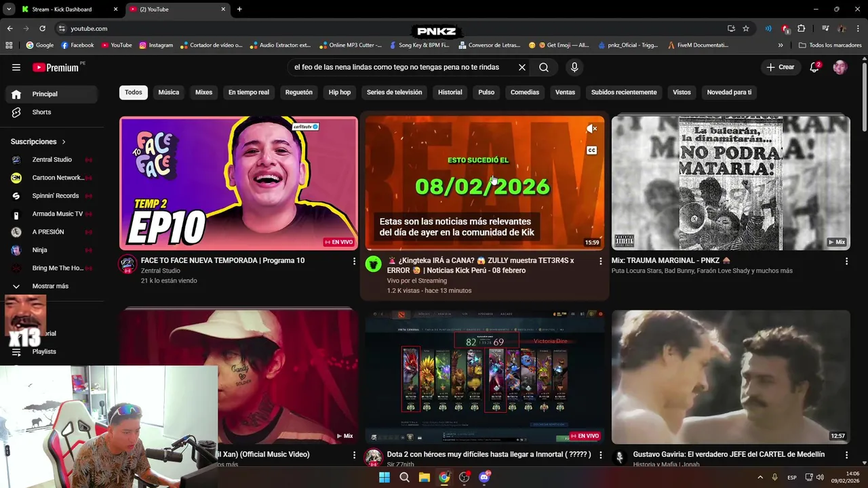This screenshot has height=488, width=868.
Task: Open the Gustavo Gaviria video thumbnail
Action: [x=730, y=377]
